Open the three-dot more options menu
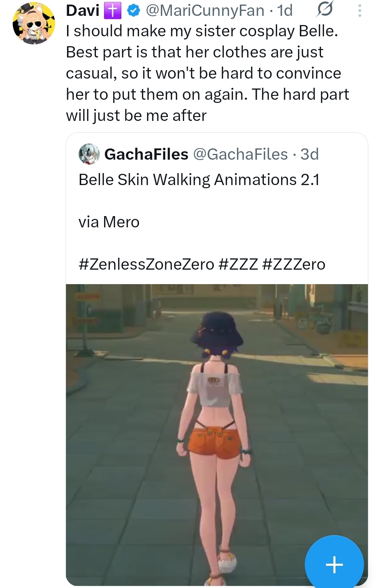Viewport: 381px width, 588px height. coord(359,11)
